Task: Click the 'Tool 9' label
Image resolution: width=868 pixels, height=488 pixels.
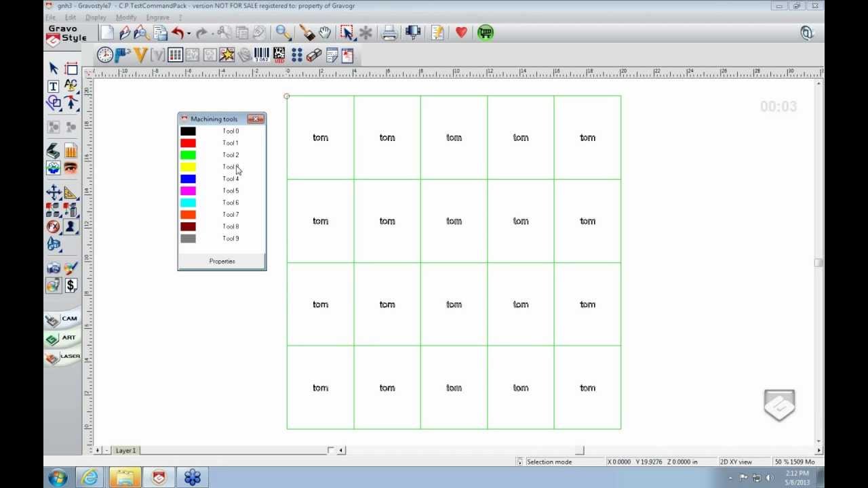Action: (231, 239)
